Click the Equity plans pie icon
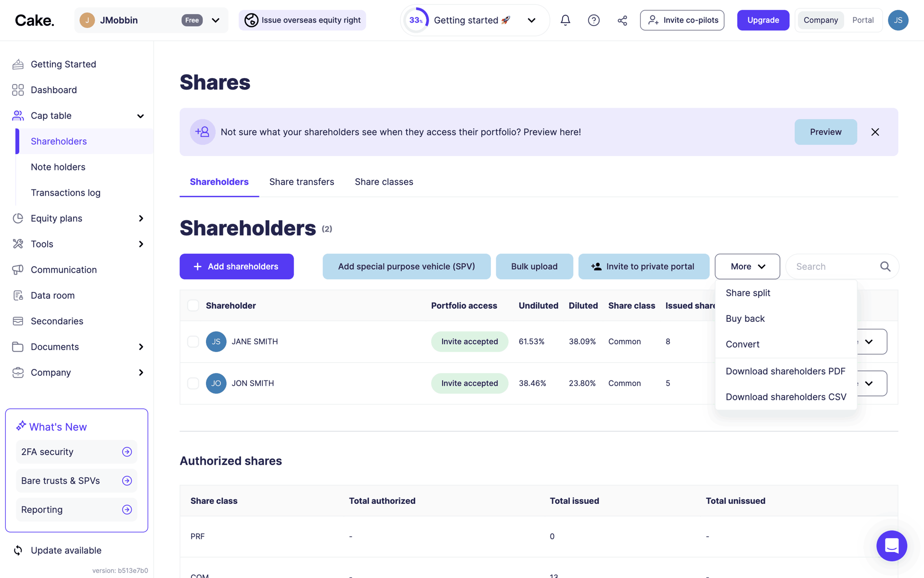 (18, 218)
